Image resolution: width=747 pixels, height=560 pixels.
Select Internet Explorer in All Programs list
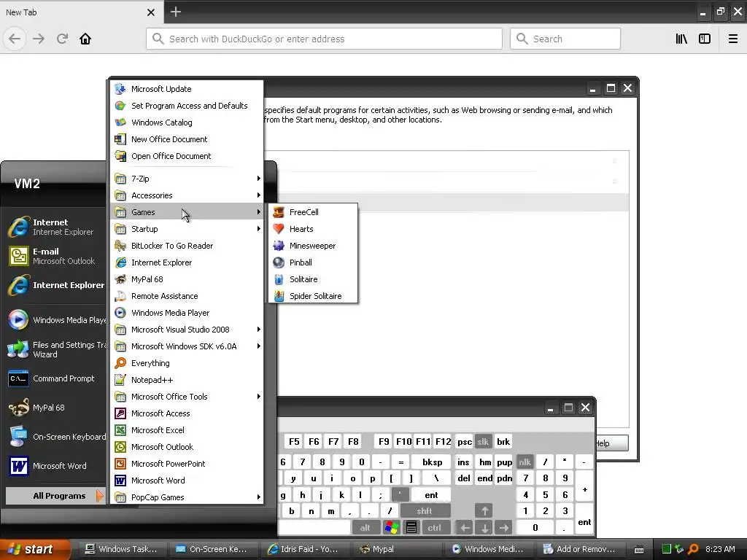[187, 262]
